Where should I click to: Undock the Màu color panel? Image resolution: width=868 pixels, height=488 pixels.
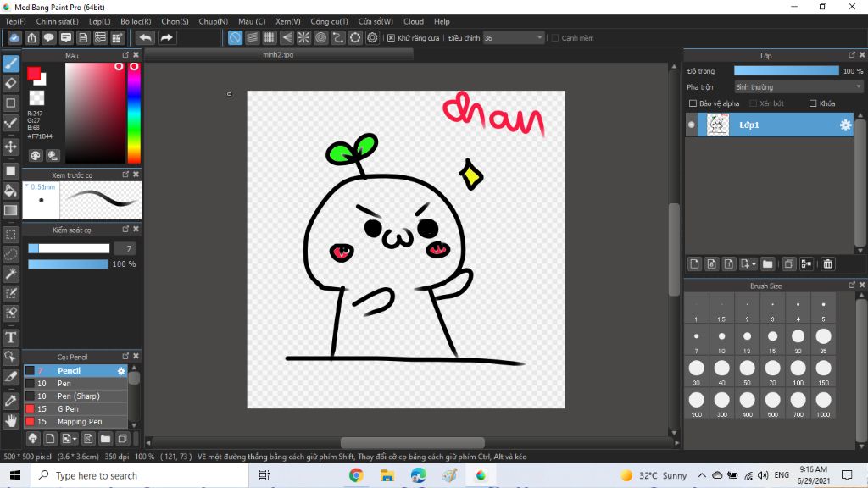(125, 55)
